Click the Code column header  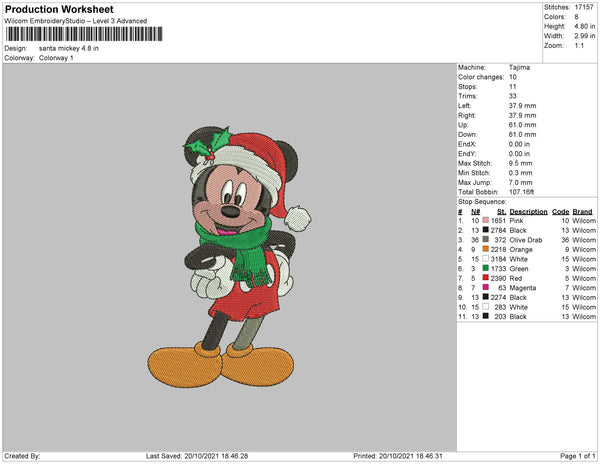pyautogui.click(x=561, y=212)
